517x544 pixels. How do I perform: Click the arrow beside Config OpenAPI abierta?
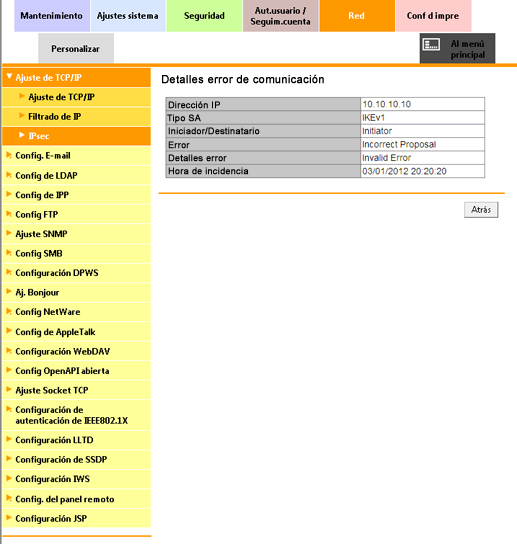coord(9,370)
